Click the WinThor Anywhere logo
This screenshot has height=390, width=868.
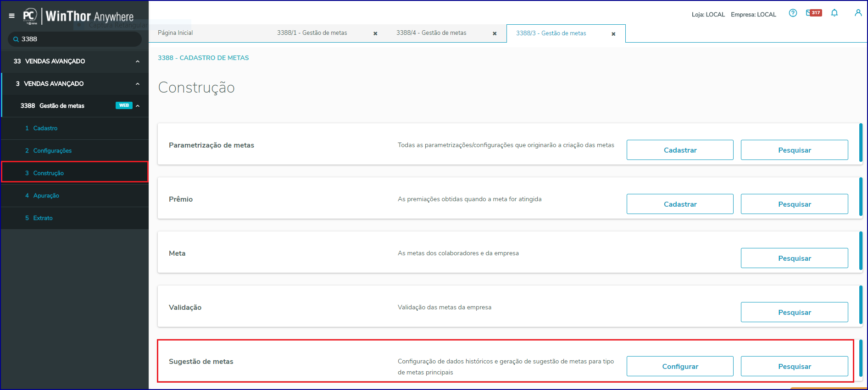pos(78,16)
